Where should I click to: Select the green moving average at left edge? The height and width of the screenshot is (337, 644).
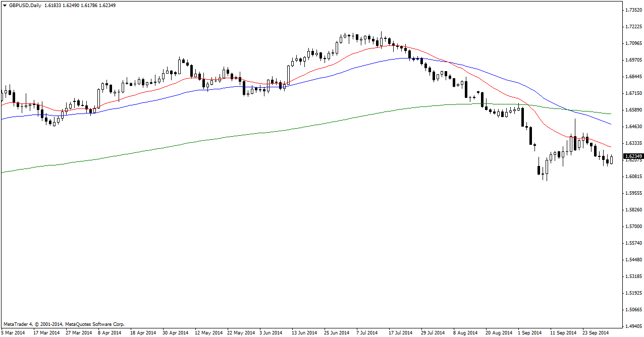click(x=3, y=173)
